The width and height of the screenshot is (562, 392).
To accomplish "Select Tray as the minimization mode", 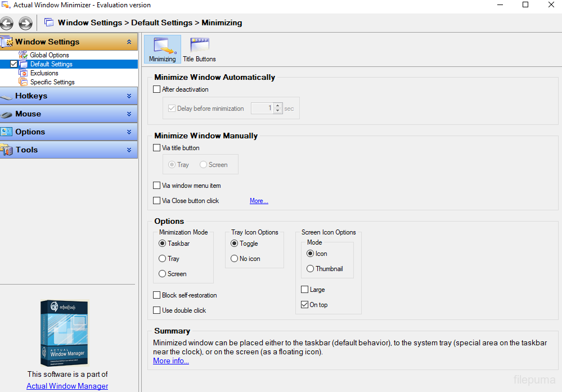I will coord(163,259).
